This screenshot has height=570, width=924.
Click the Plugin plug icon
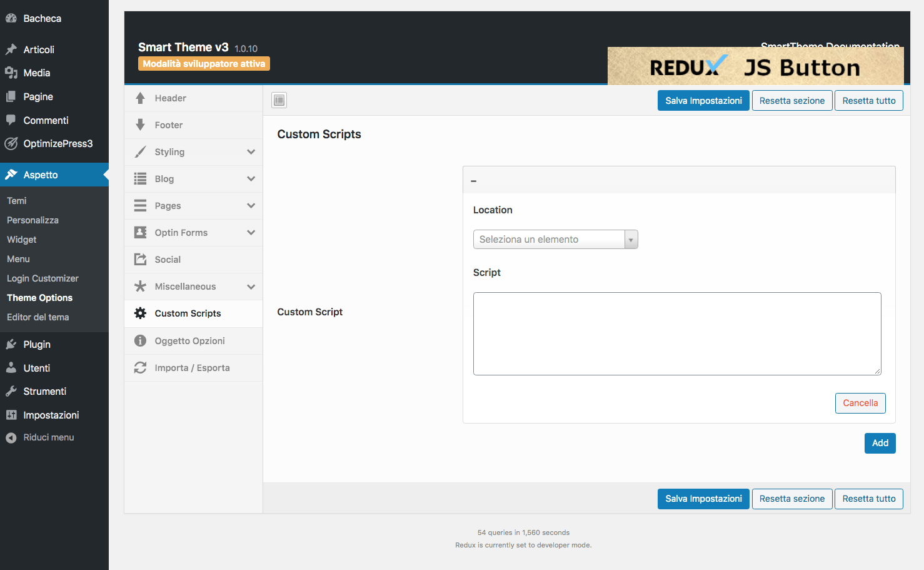(x=11, y=344)
